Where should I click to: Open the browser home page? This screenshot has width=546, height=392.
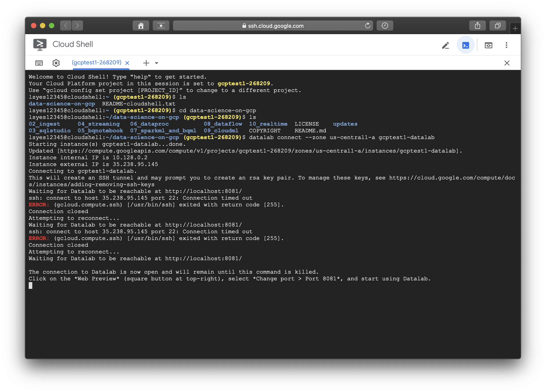(x=141, y=26)
